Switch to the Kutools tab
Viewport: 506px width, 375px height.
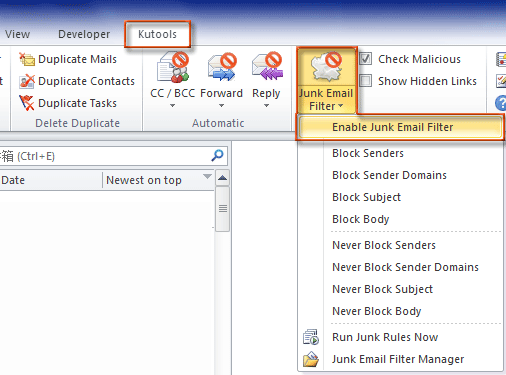coord(157,34)
